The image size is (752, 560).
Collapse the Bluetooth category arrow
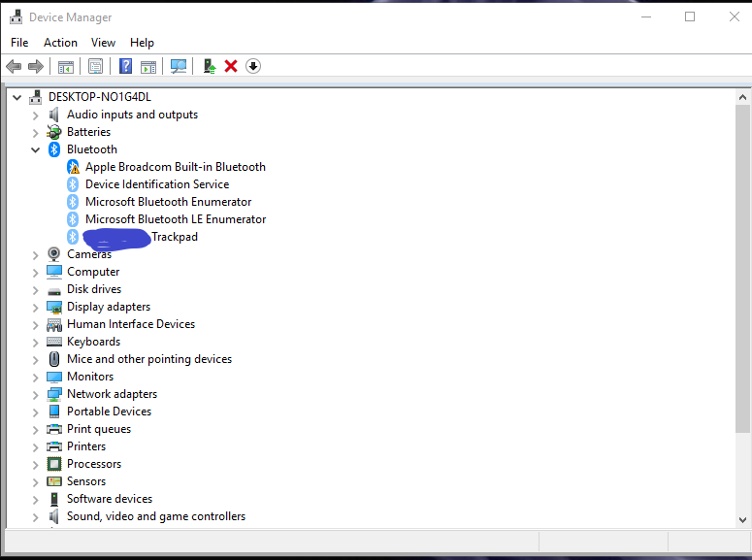(x=35, y=149)
